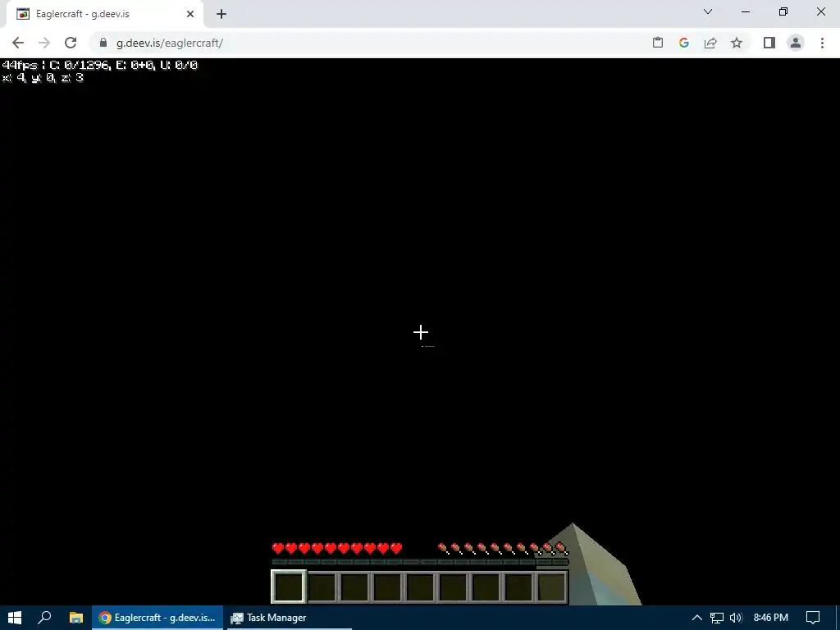Viewport: 840px width, 630px height.
Task: Close the Chrome window
Action: [820, 11]
